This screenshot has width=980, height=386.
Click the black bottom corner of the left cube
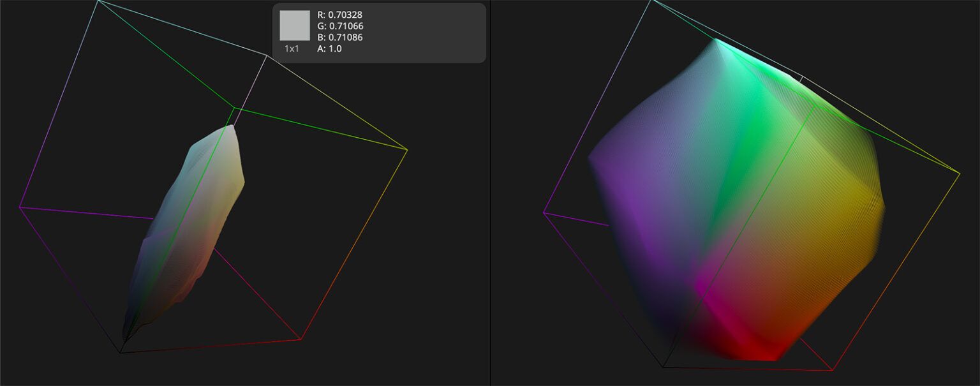click(119, 352)
